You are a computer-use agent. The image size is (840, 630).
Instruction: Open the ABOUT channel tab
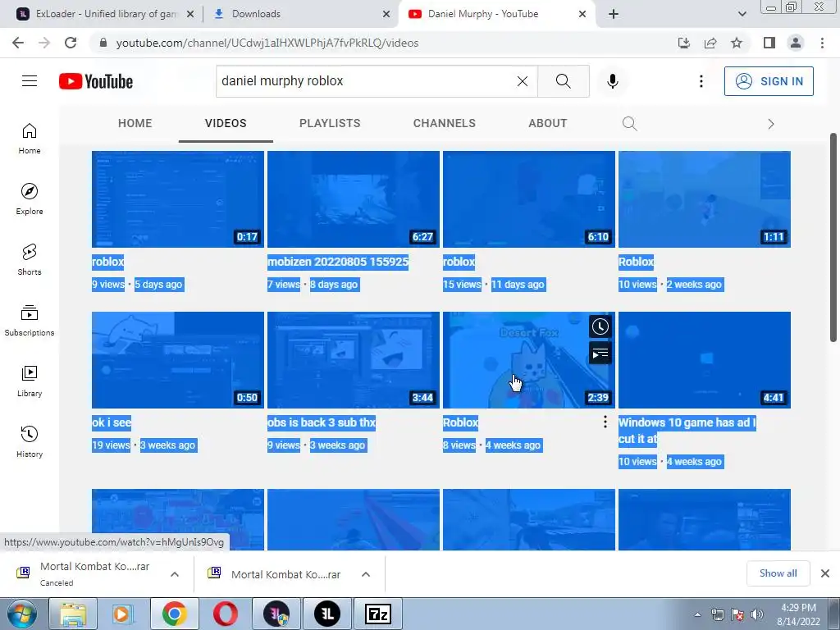[547, 123]
